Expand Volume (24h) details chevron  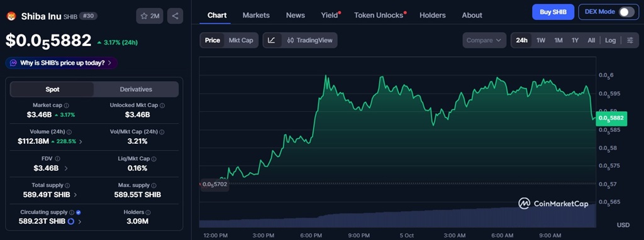(x=80, y=141)
